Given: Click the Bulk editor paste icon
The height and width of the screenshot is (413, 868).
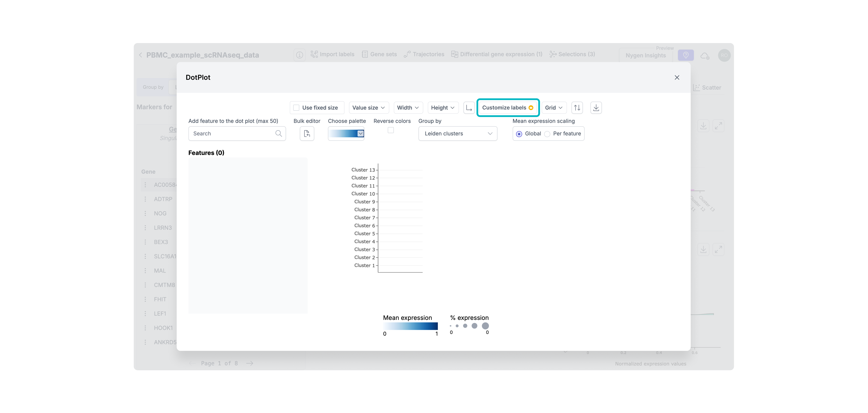Looking at the screenshot, I should (307, 134).
